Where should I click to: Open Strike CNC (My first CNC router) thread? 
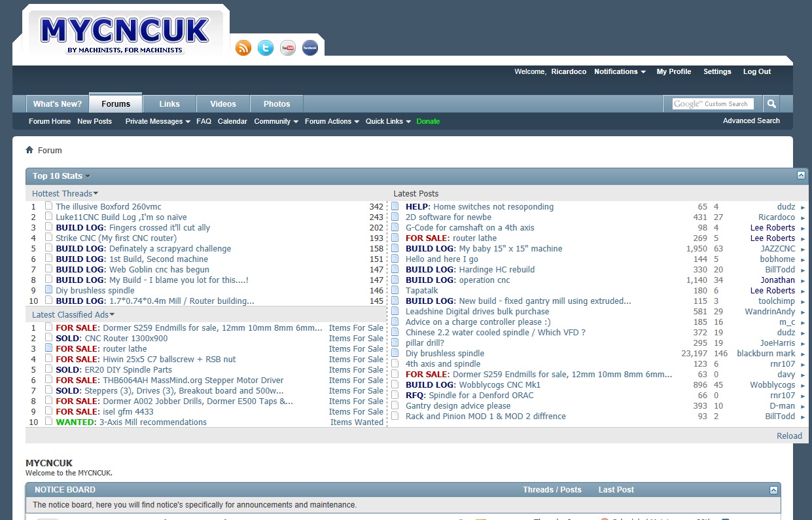tap(116, 238)
